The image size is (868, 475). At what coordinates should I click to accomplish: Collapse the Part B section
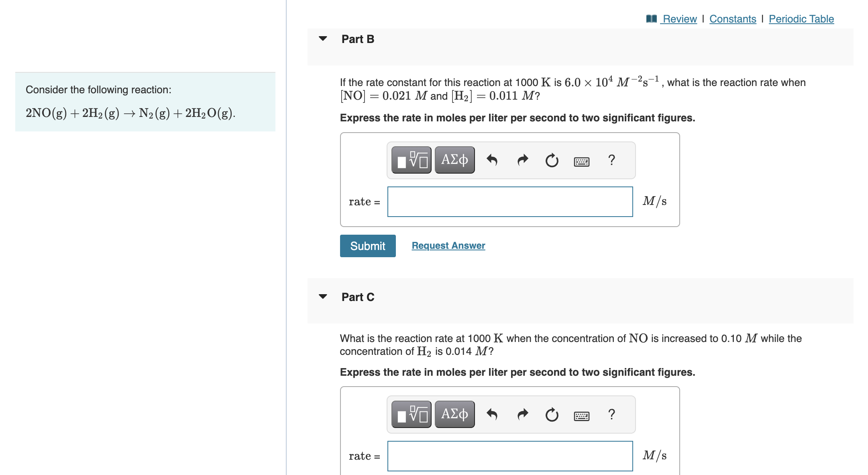323,39
